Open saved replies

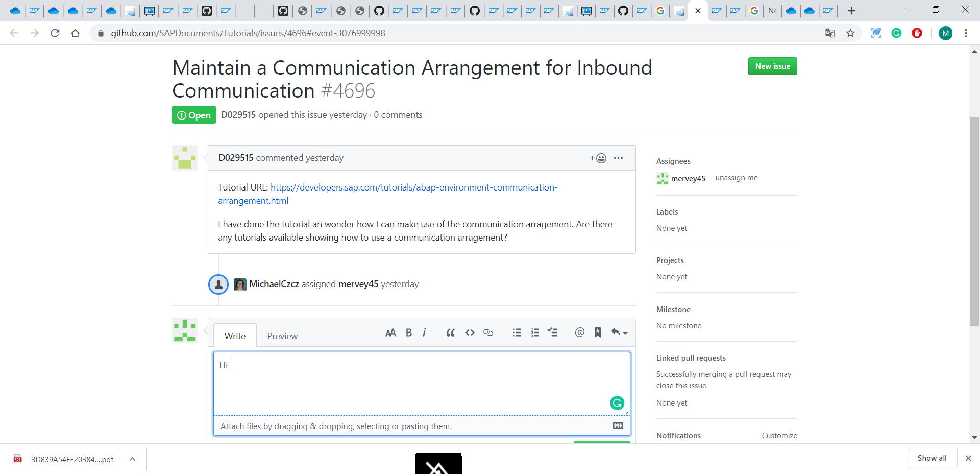click(598, 333)
